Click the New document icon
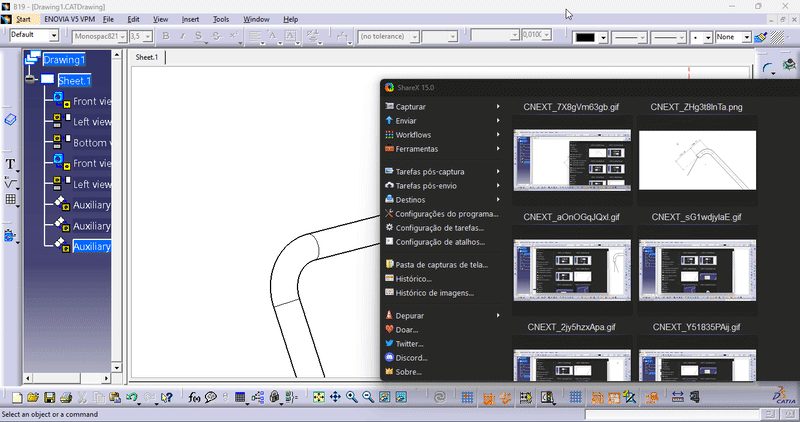This screenshot has width=800, height=422. click(x=17, y=398)
